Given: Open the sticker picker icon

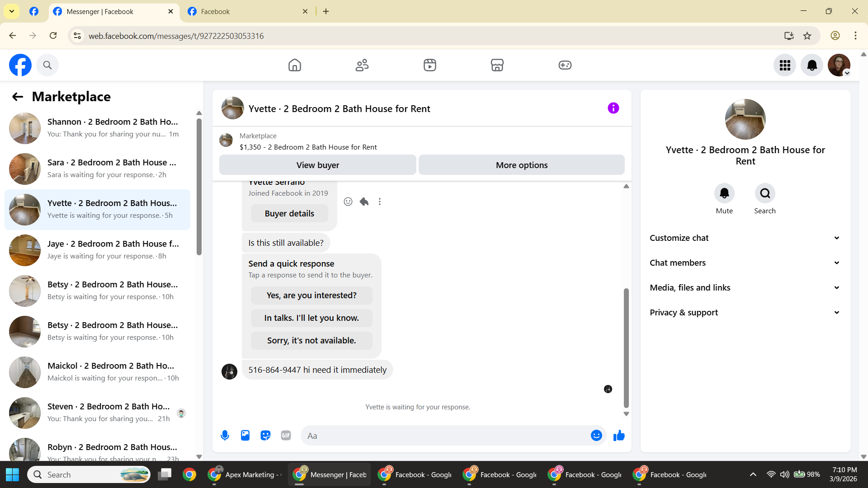Looking at the screenshot, I should (x=265, y=436).
